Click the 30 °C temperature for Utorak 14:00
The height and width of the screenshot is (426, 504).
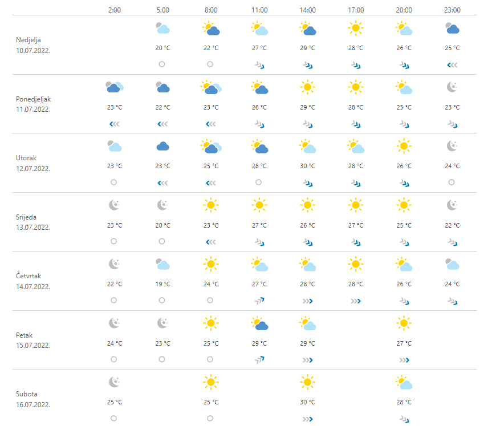click(307, 167)
